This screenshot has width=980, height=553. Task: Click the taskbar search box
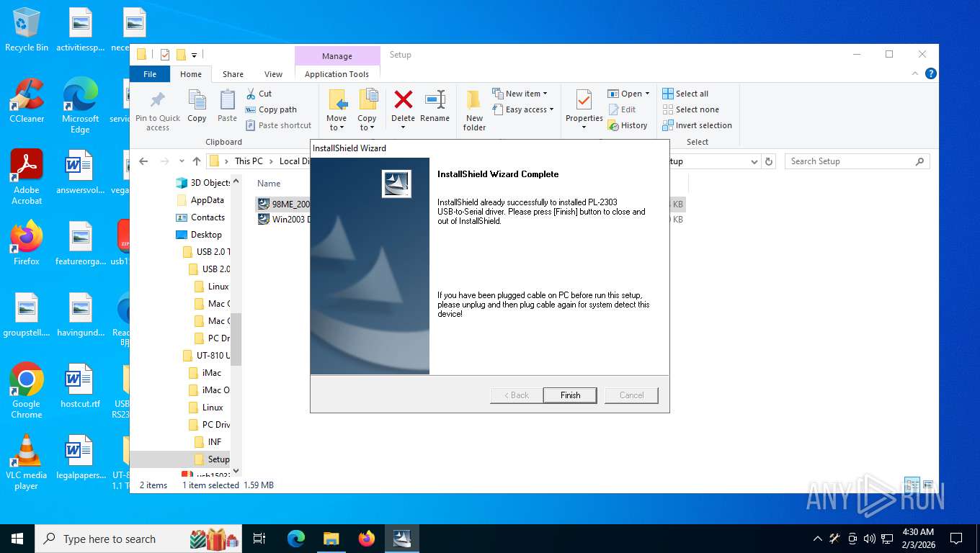(139, 539)
